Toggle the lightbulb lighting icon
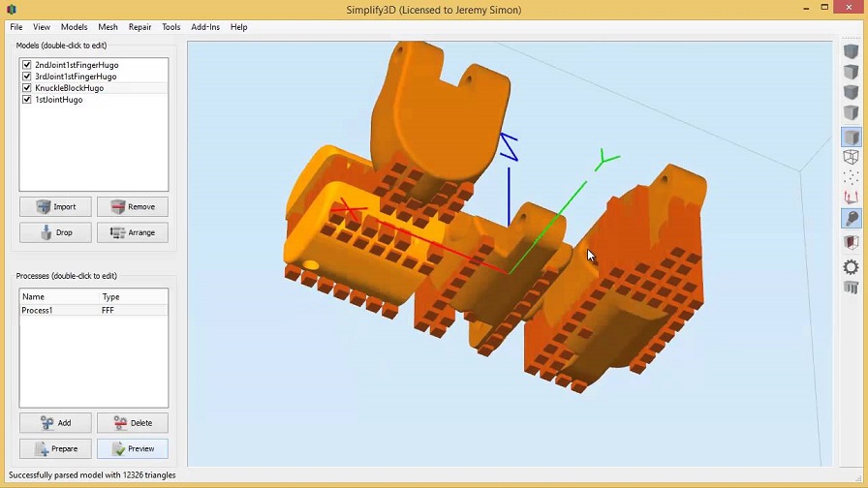 pos(851,218)
